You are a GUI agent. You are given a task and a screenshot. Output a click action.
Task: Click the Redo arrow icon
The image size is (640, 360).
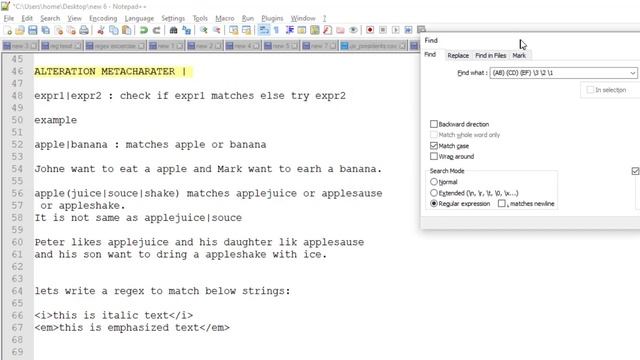coord(156,30)
